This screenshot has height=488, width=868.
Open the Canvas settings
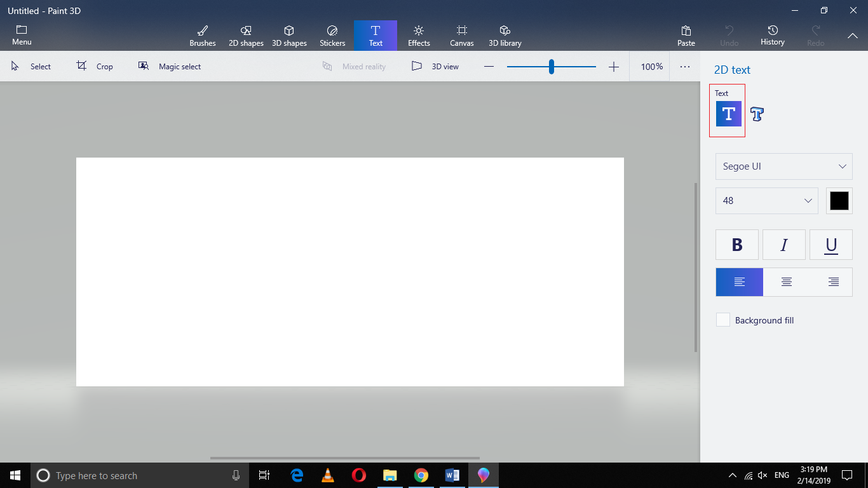461,35
